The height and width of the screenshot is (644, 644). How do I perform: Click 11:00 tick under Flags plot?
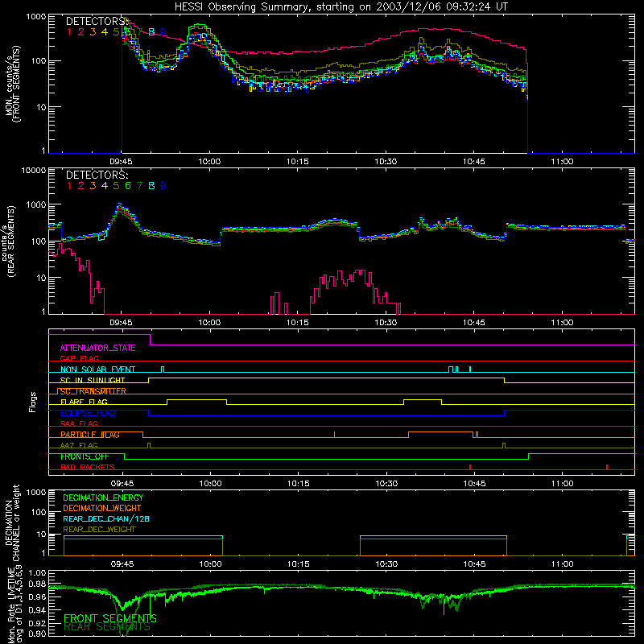(562, 484)
